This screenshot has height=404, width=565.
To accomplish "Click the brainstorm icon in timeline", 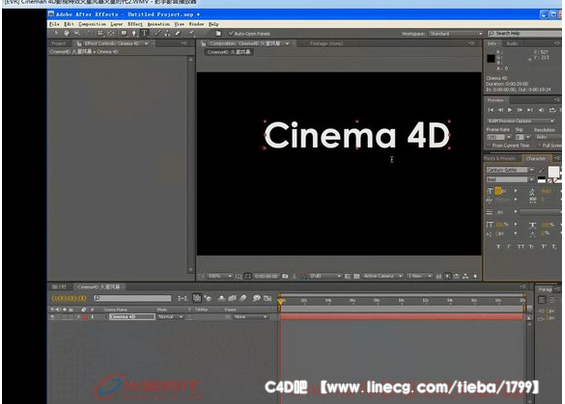I will tap(257, 298).
